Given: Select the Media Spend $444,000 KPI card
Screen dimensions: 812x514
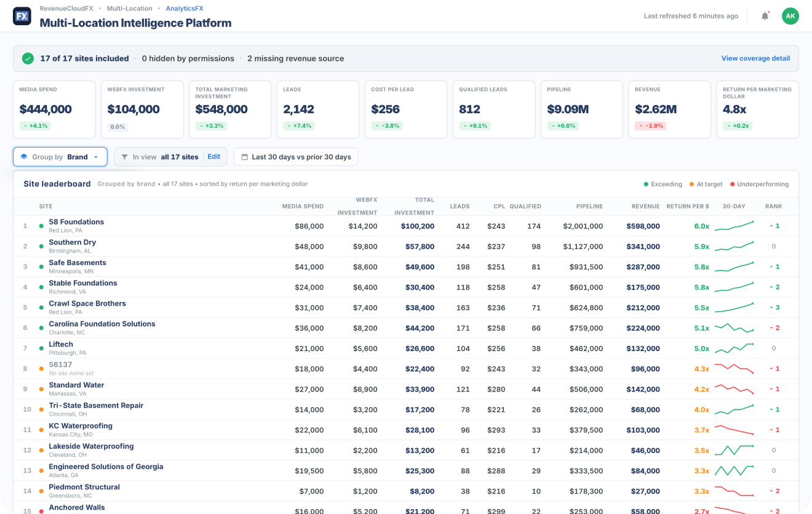Looking at the screenshot, I should 54,109.
